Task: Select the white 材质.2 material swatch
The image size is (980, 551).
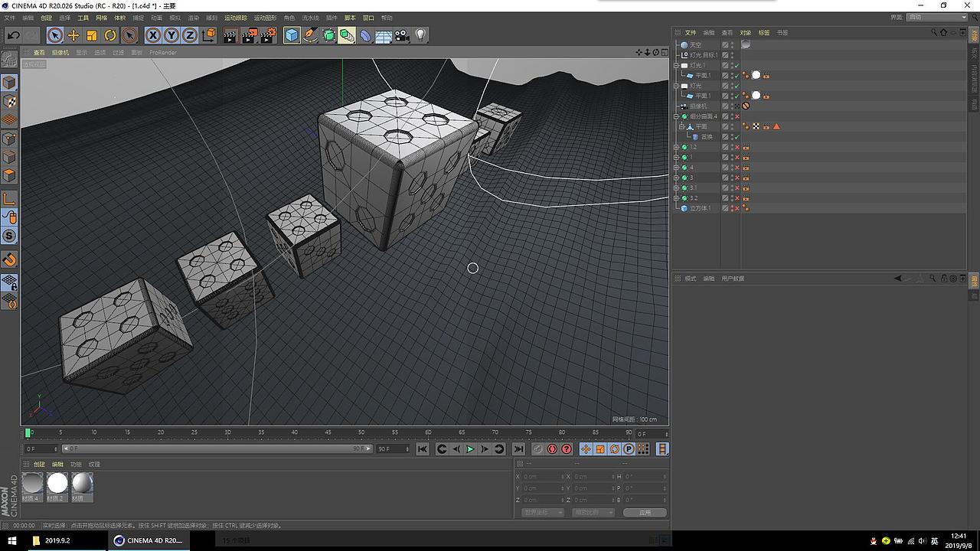Action: 58,484
